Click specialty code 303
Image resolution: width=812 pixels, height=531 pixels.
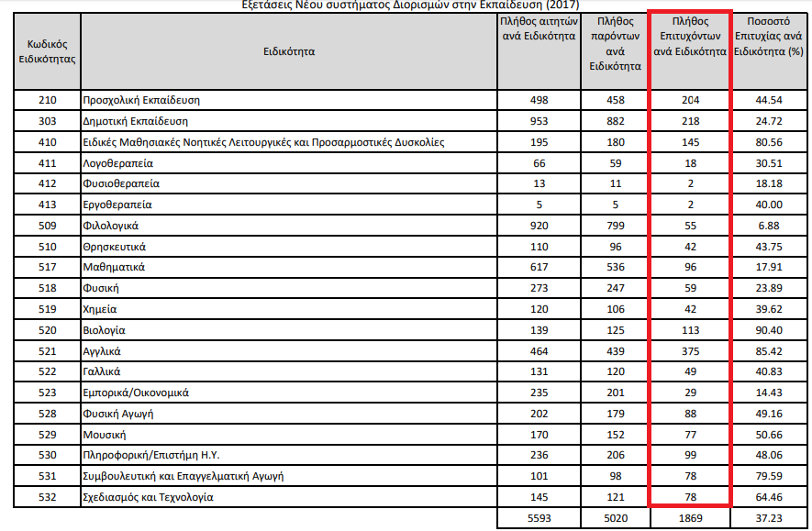[47, 121]
